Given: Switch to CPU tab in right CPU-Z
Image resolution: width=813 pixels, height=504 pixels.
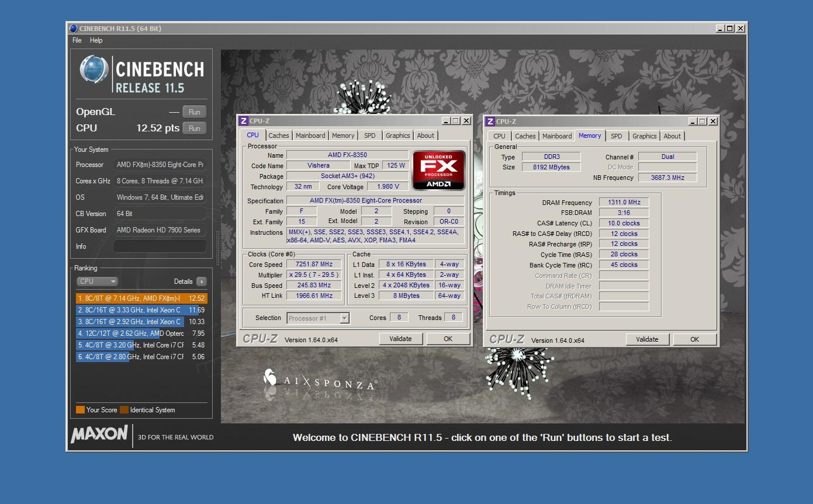Looking at the screenshot, I should pyautogui.click(x=500, y=136).
